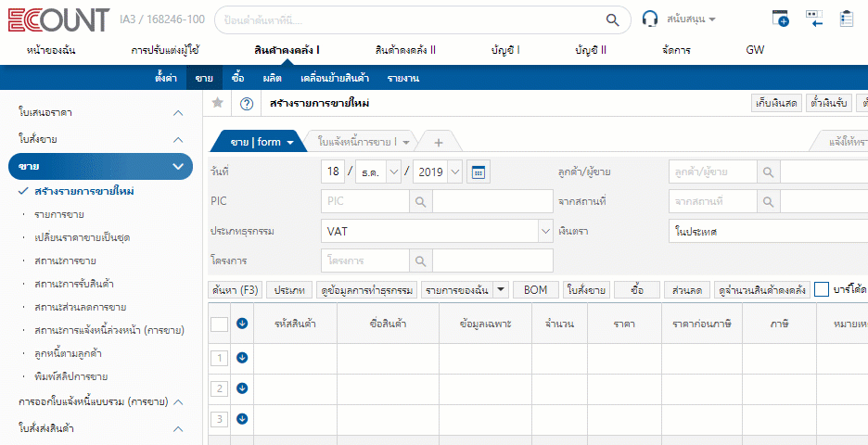This screenshot has height=445, width=868.
Task: Click the PIC field search magnifier
Action: pyautogui.click(x=420, y=200)
